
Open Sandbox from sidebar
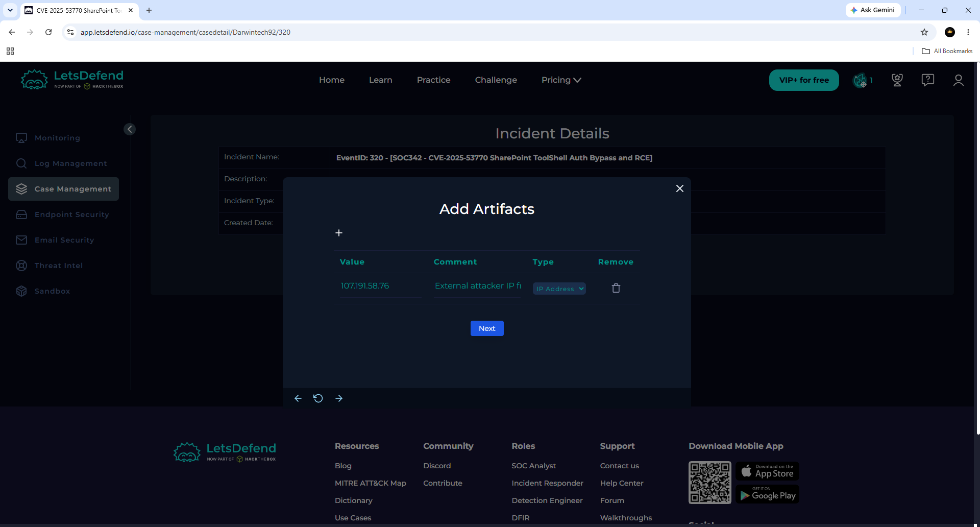(x=64, y=291)
